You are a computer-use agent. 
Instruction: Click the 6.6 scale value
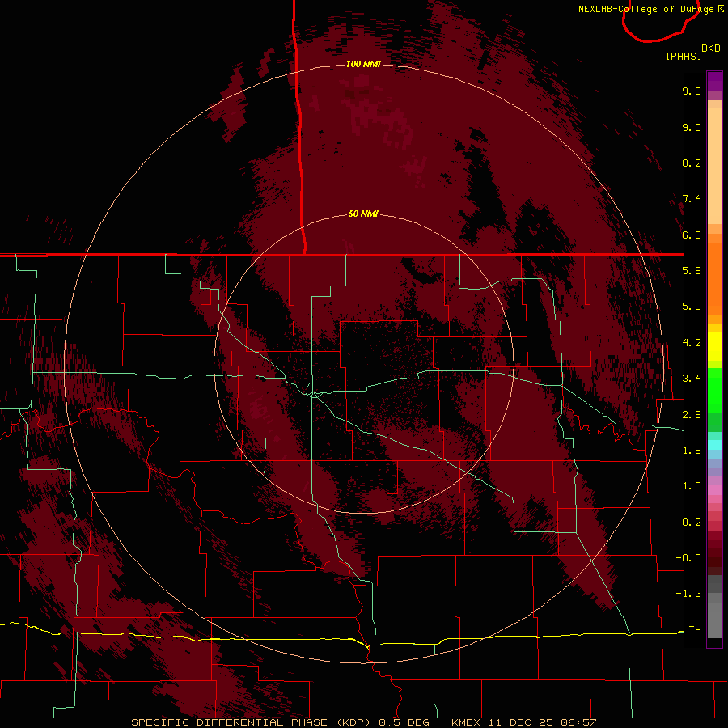692,235
